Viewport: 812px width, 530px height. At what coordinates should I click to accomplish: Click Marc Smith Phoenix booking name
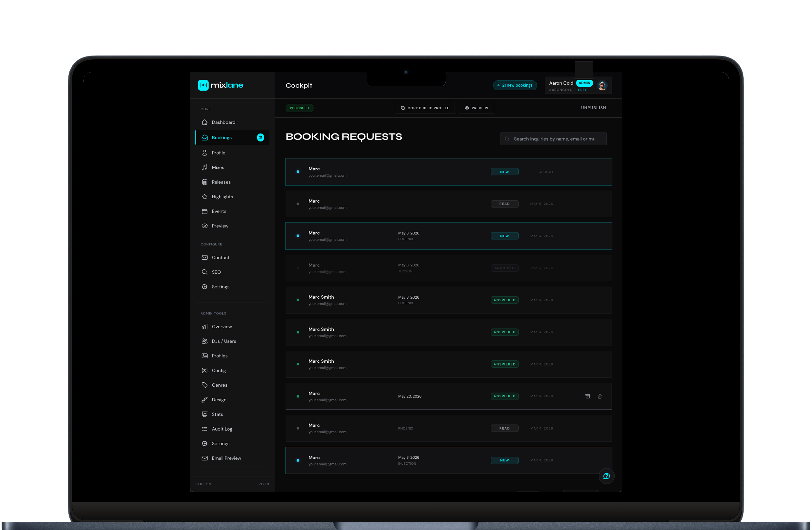pos(321,297)
